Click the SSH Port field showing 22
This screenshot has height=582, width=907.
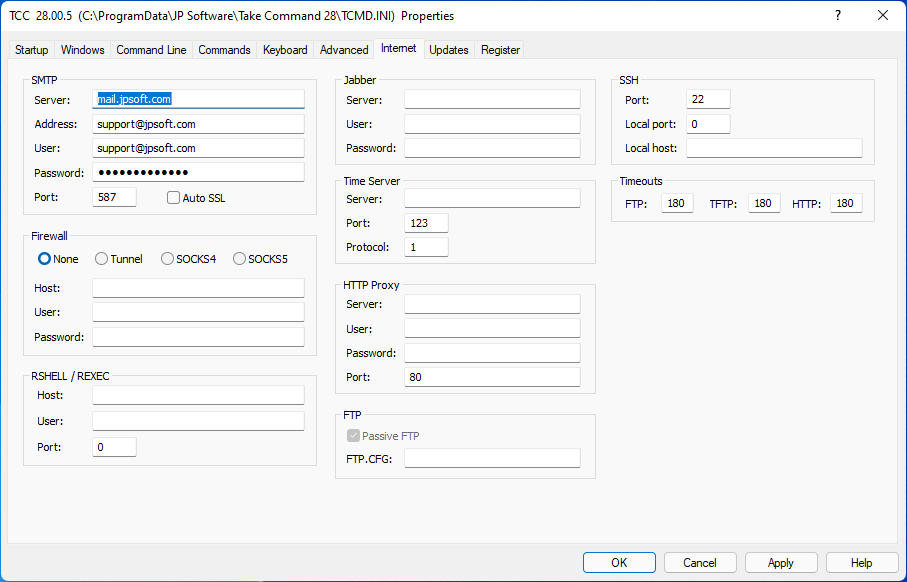coord(709,99)
